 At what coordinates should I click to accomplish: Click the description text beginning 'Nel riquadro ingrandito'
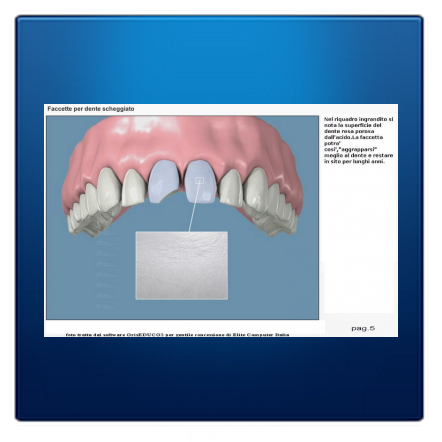(359, 140)
